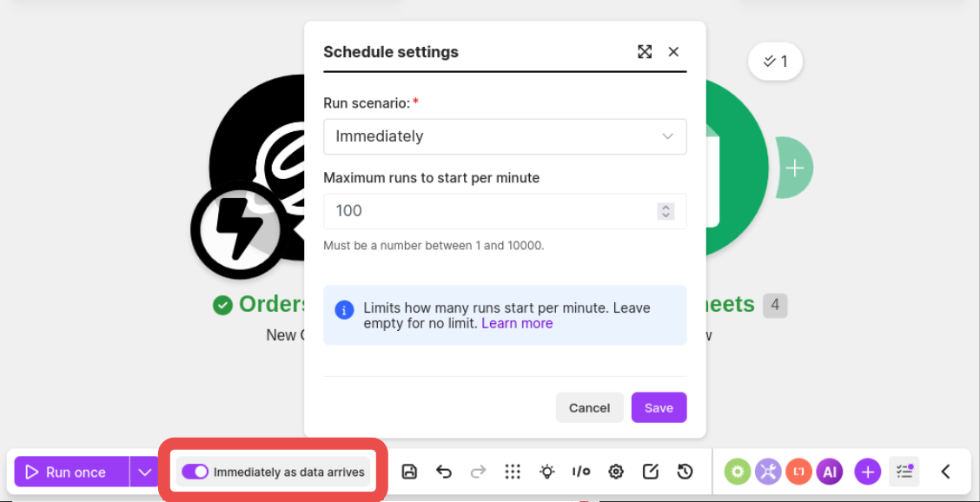Expand Schedule settings dialog to fullscreen
The image size is (980, 502).
point(645,52)
